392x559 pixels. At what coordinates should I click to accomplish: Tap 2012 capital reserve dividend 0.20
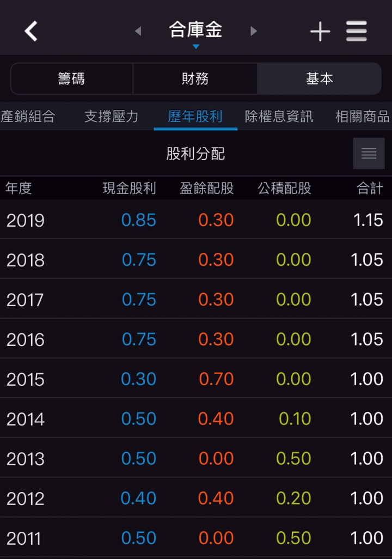293,499
